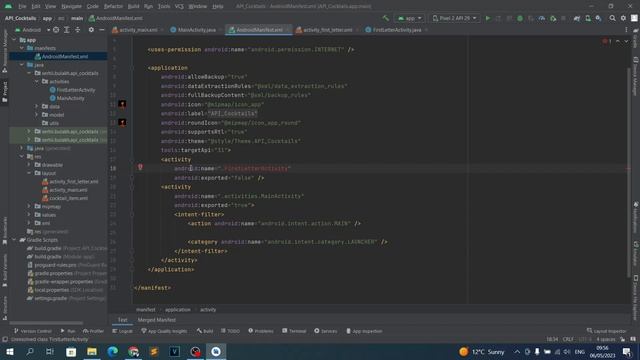The height and width of the screenshot is (360, 640).
Task: Open the VCS menu
Action: coord(179,6)
